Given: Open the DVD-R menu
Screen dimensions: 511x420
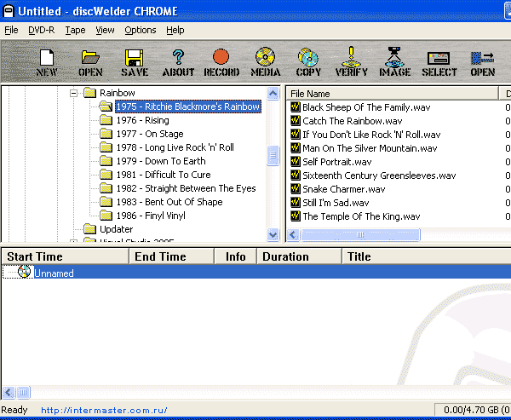Looking at the screenshot, I should pos(42,31).
